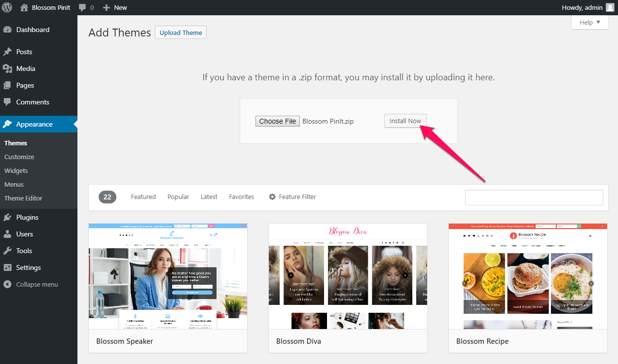Show the Latest themes tab
Viewport: 618px width, 364px height.
tap(209, 197)
